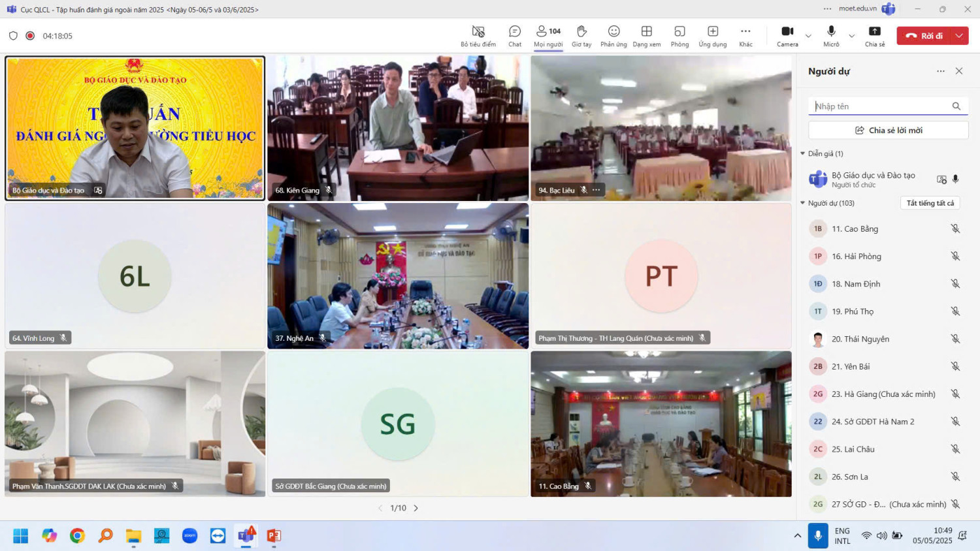The width and height of the screenshot is (980, 551).
Task: Click Chia sẻ share screen
Action: [875, 36]
